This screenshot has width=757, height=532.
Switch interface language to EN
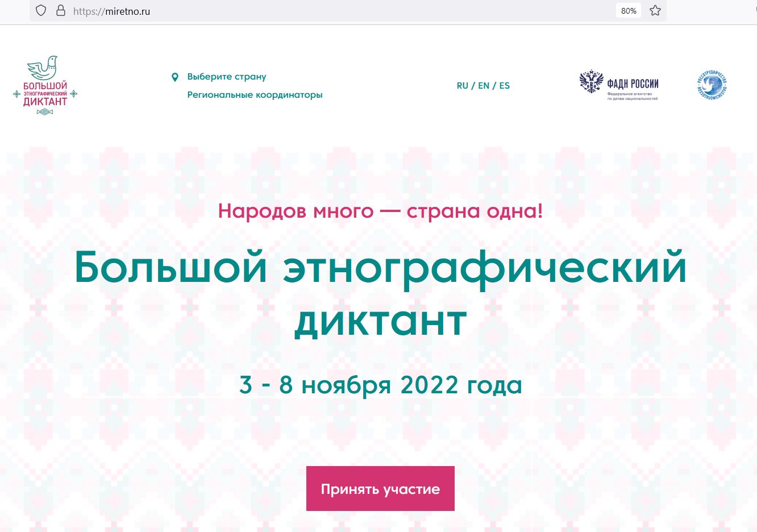pyautogui.click(x=484, y=85)
